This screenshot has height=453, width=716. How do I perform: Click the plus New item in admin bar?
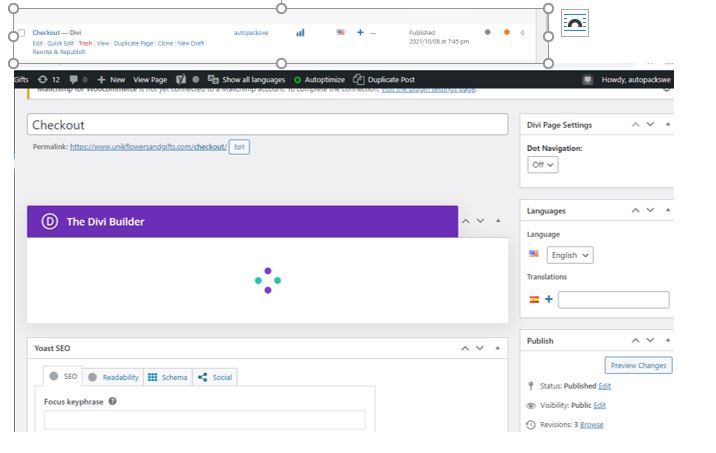111,79
